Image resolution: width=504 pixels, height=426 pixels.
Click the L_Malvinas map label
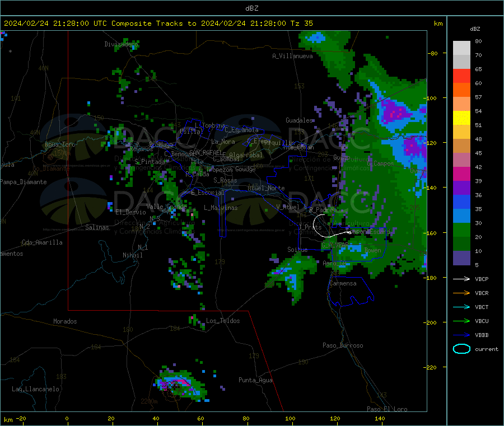click(221, 208)
